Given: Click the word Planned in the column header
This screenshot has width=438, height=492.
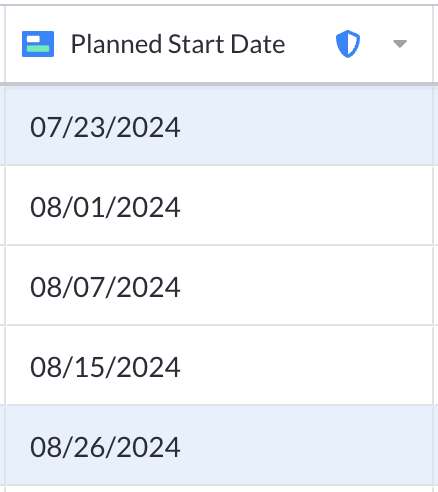Looking at the screenshot, I should pos(117,44).
